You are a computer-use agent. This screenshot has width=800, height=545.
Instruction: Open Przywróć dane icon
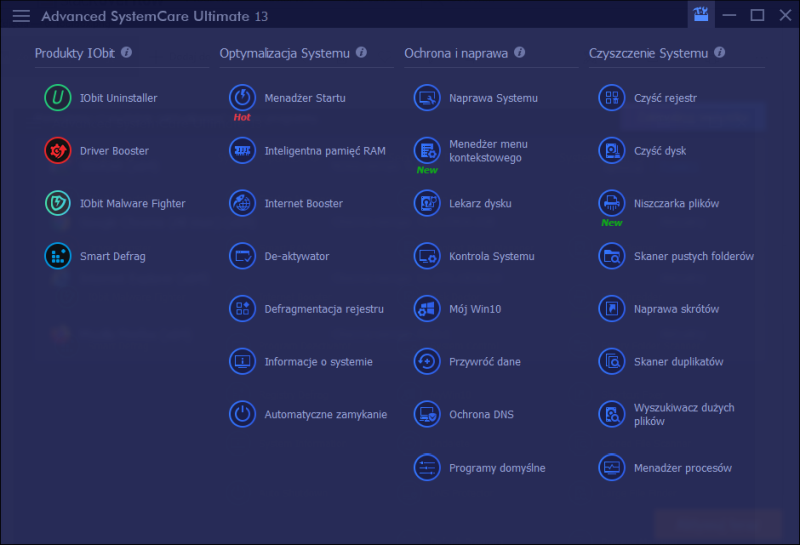point(427,361)
